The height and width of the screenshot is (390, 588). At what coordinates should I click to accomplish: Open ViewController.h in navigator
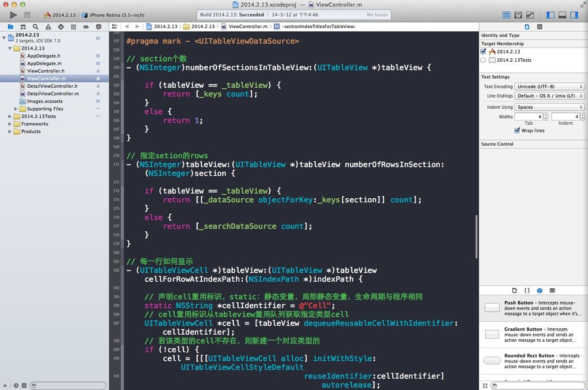click(45, 71)
